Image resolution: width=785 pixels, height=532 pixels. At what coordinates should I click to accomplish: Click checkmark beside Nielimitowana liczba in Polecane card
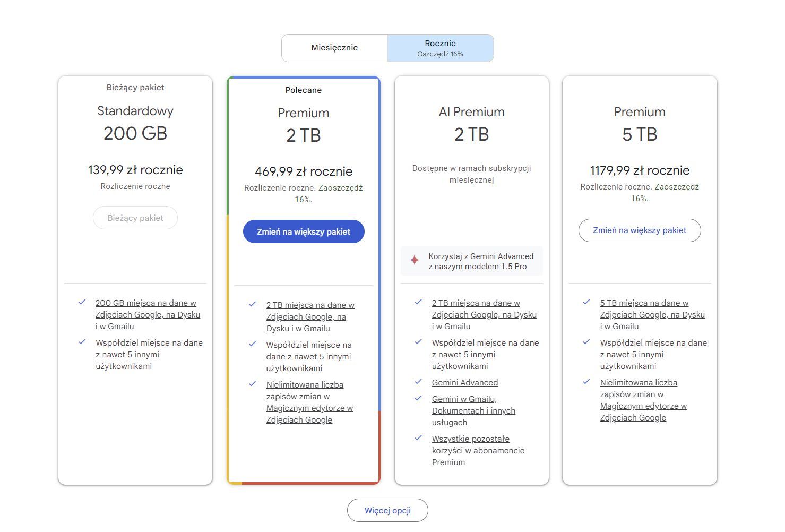tap(253, 384)
